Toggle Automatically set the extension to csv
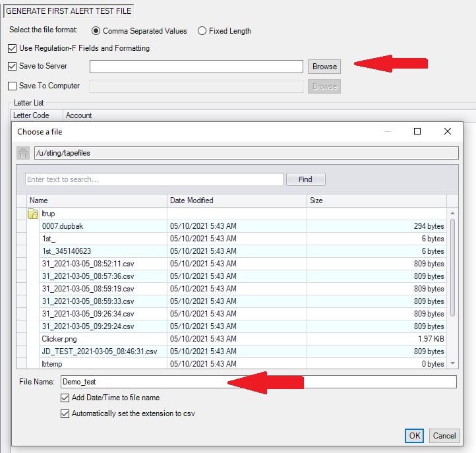This screenshot has width=476, height=453. coord(65,413)
